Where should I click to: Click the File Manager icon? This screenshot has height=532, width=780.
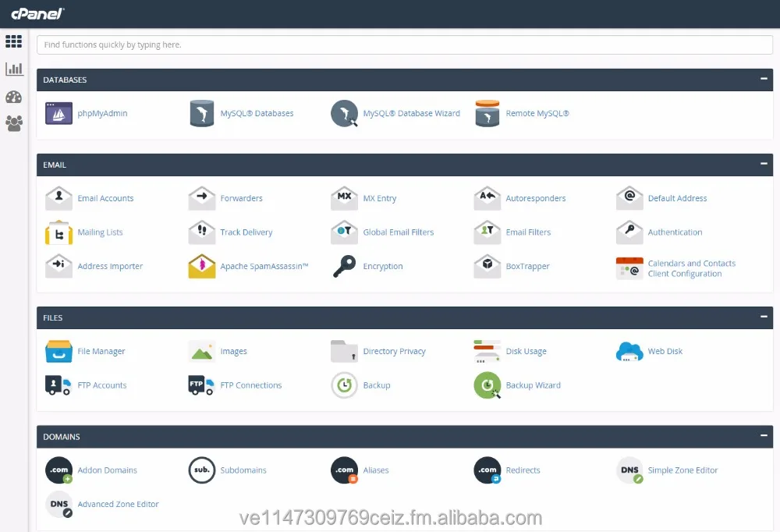point(58,351)
